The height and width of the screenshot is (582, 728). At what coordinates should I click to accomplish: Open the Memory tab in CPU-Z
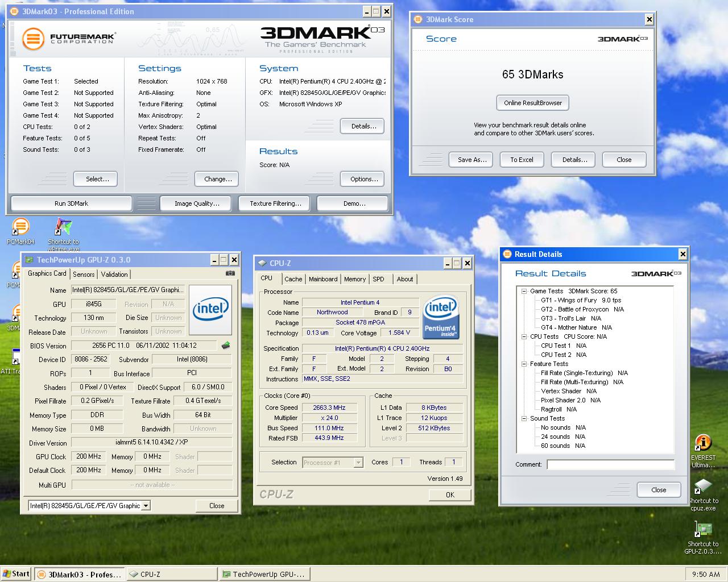[x=355, y=279]
